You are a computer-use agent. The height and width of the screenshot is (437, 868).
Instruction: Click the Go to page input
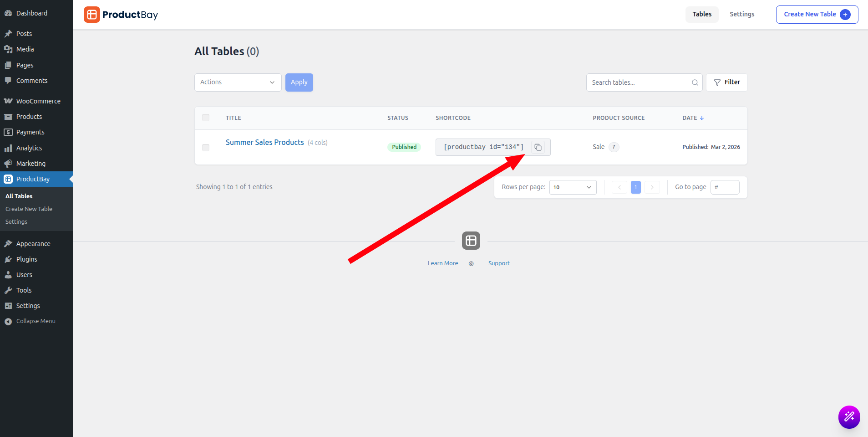(725, 187)
